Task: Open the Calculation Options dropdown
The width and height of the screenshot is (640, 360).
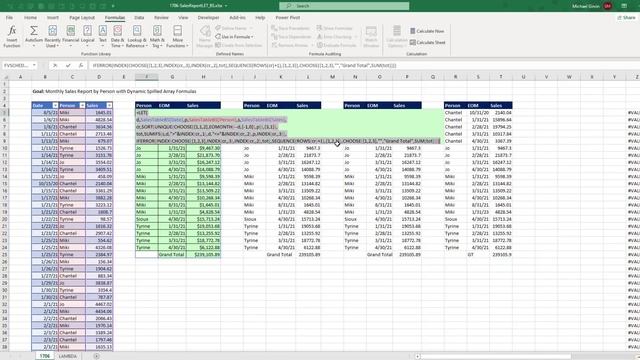Action: click(x=397, y=36)
